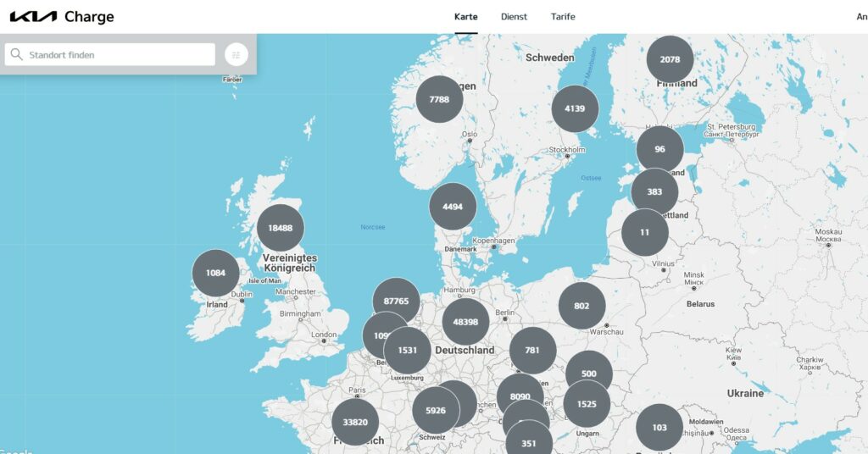
Task: Select the 4494 cluster marker over Denmark
Action: pyautogui.click(x=453, y=207)
